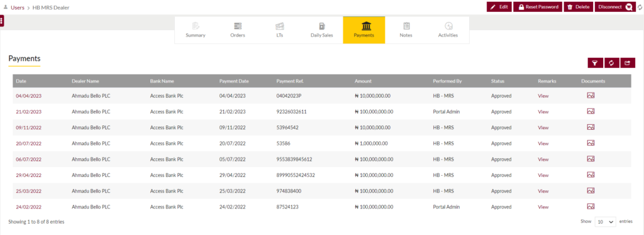
Task: Click the red side menu handle with dots
Action: tap(2, 21)
